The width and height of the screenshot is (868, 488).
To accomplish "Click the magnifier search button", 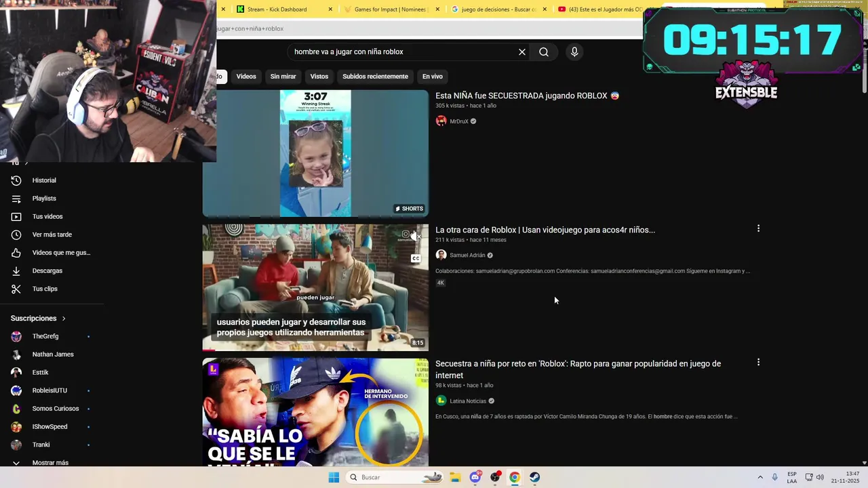I will click(544, 52).
